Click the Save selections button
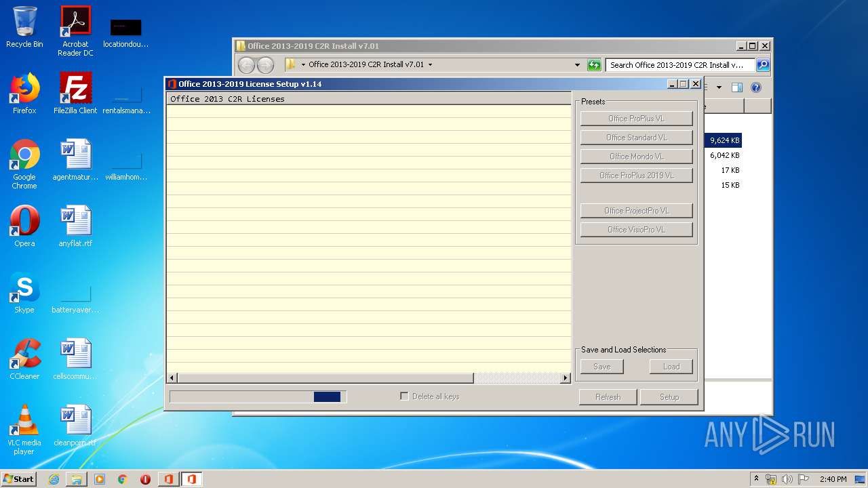Viewport: 868px width, 488px height. [602, 367]
